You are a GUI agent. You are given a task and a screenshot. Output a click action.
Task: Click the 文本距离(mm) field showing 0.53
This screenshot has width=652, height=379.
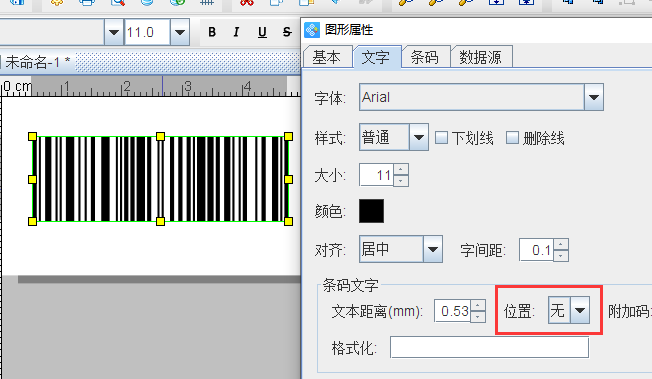coord(452,311)
